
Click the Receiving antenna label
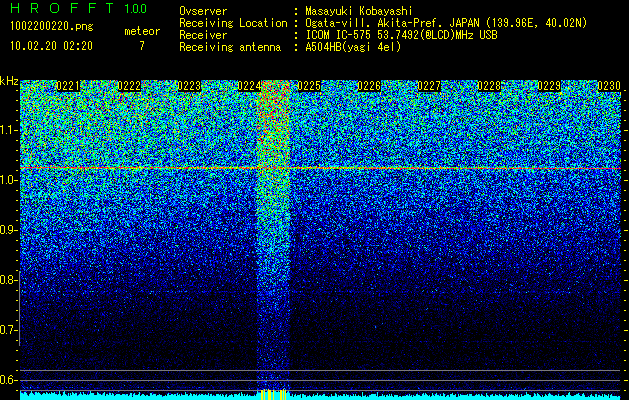click(x=230, y=47)
